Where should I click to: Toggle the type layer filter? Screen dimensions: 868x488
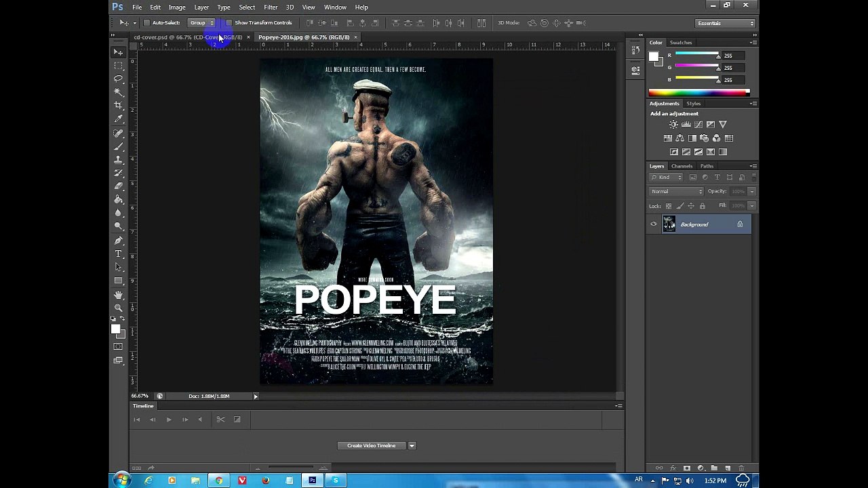pyautogui.click(x=717, y=178)
